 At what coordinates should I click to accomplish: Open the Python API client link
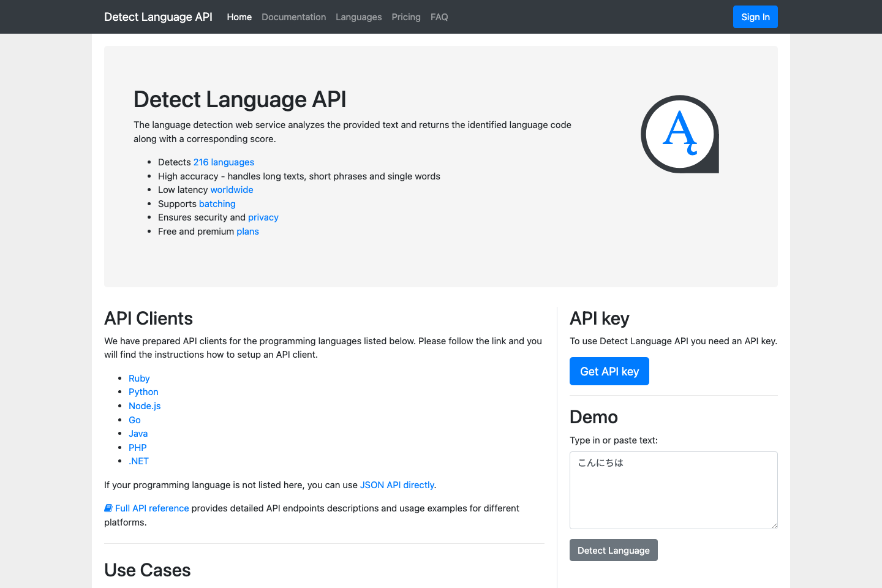[x=143, y=391]
